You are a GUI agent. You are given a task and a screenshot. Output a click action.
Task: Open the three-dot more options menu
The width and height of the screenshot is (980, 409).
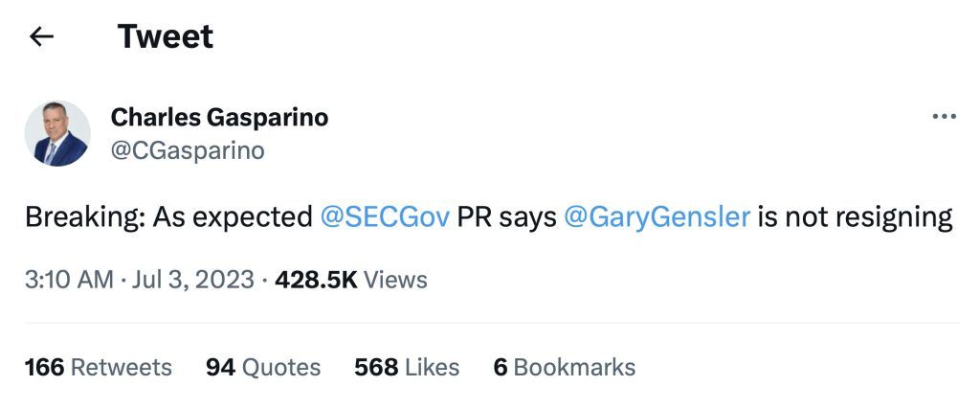pos(944,117)
